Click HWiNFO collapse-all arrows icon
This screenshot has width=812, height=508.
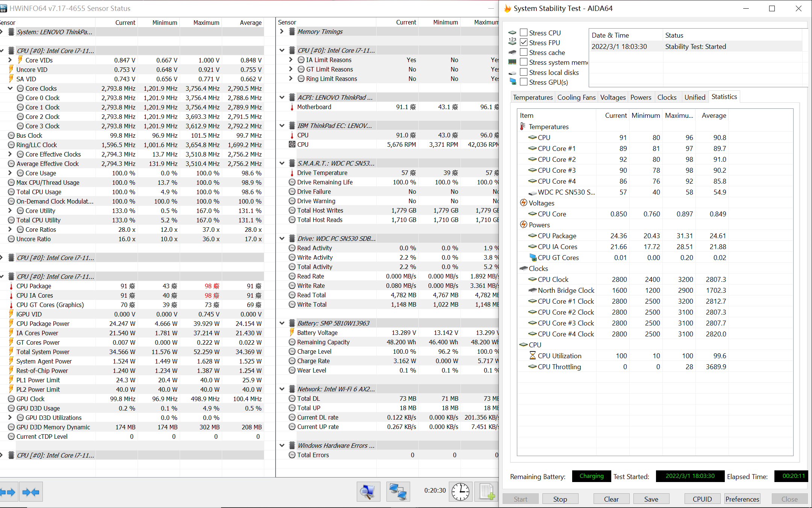pyautogui.click(x=31, y=492)
